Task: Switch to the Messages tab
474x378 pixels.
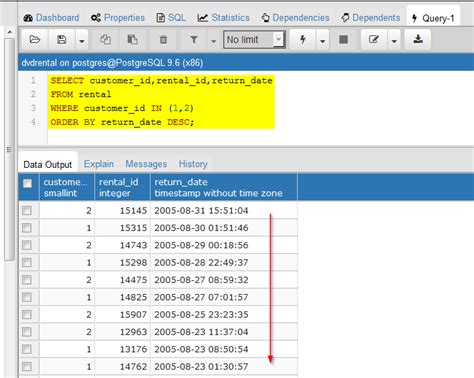Action: coord(146,164)
